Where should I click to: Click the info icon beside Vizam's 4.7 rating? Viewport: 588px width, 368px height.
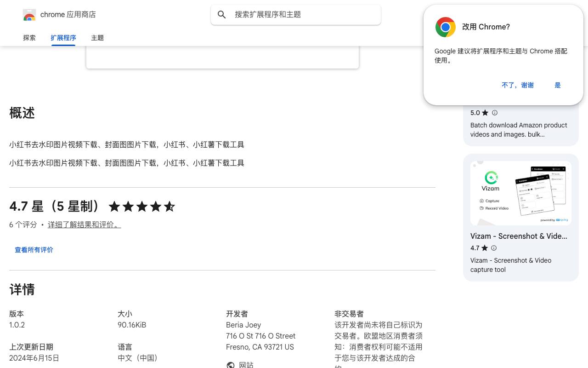point(494,248)
